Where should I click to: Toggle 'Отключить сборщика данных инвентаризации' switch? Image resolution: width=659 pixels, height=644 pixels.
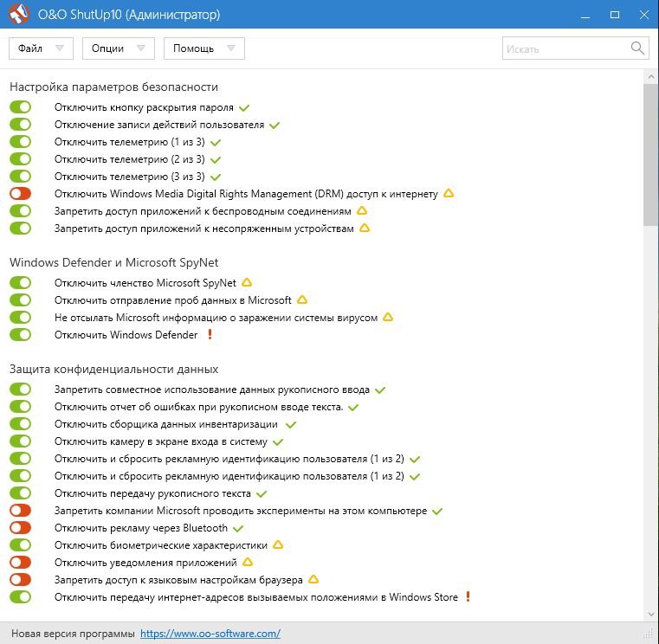(x=20, y=424)
